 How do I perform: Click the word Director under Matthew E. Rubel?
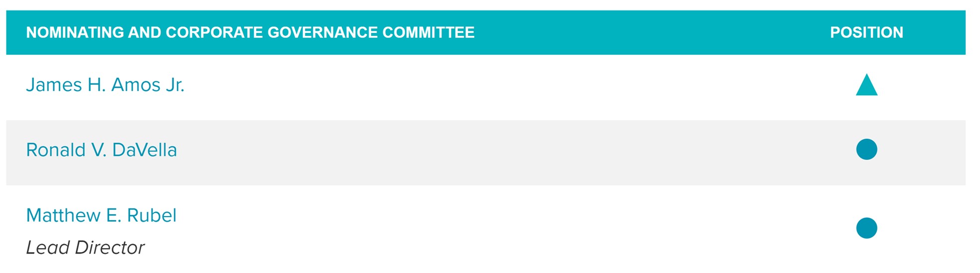point(110,248)
